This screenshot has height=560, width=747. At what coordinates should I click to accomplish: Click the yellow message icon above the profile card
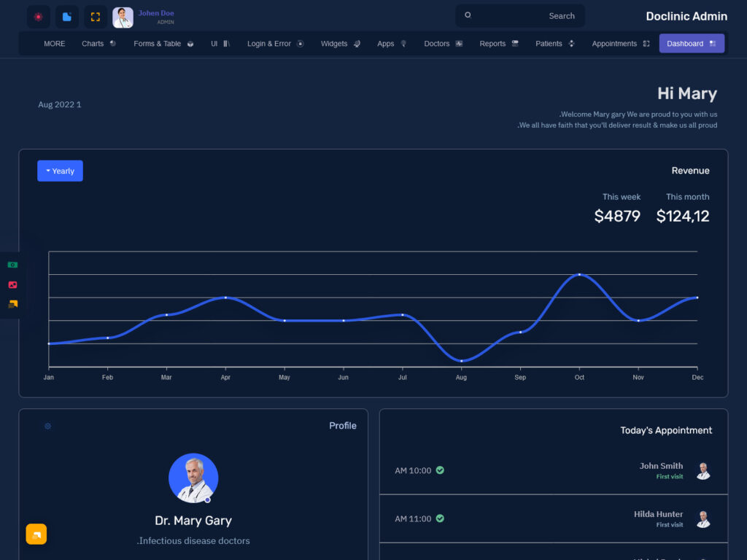coord(36,534)
